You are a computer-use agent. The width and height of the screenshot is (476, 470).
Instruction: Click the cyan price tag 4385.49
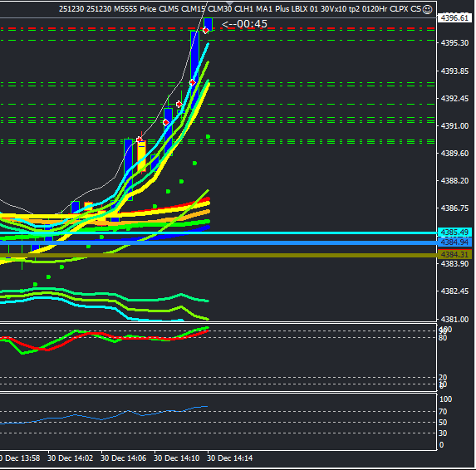point(454,233)
